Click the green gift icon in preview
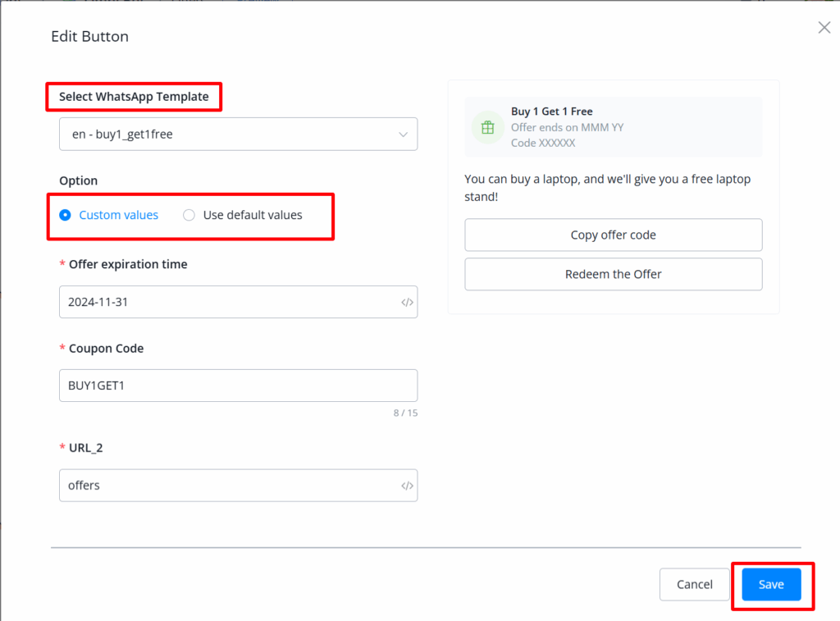This screenshot has height=621, width=840. click(487, 127)
